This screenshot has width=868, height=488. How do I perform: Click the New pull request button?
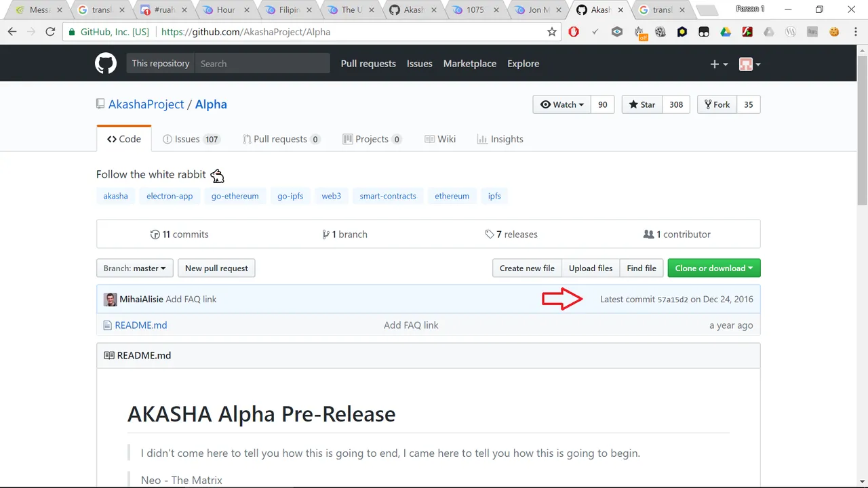216,268
